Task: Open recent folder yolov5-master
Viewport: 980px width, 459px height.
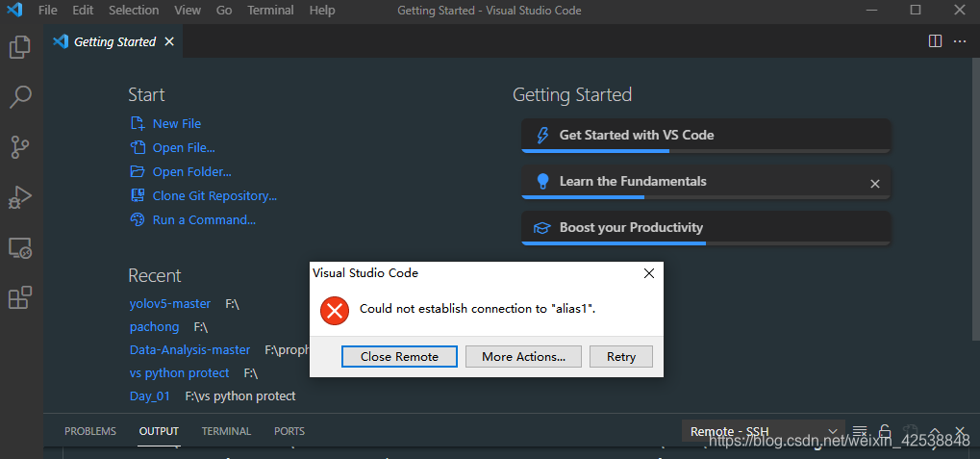Action: (x=170, y=304)
